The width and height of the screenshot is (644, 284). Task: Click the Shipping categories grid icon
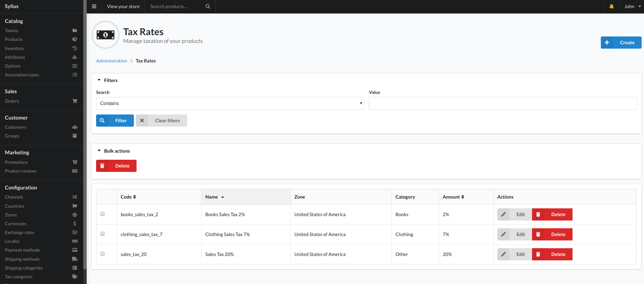75,268
